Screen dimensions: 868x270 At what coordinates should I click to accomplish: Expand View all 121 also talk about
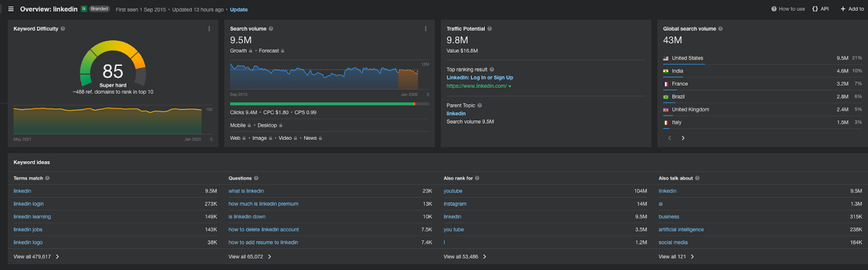point(676,257)
